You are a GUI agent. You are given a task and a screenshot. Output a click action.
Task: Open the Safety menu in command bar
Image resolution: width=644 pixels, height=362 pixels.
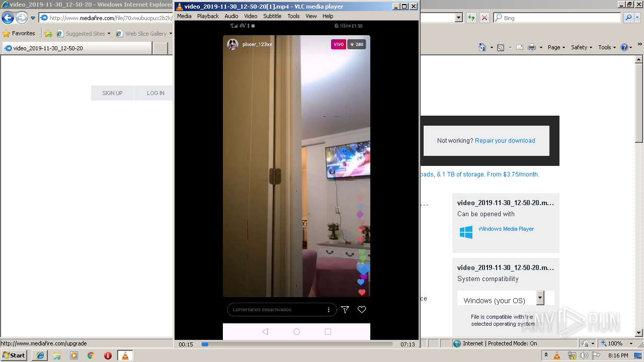[x=582, y=47]
